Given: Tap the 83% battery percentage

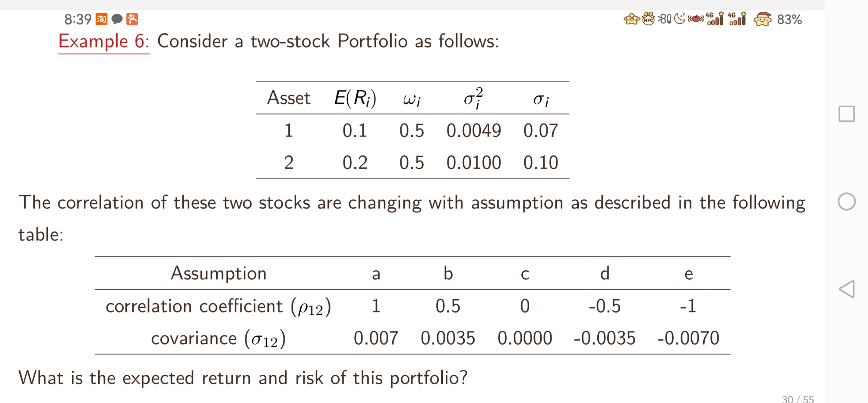Looking at the screenshot, I should click(x=789, y=19).
